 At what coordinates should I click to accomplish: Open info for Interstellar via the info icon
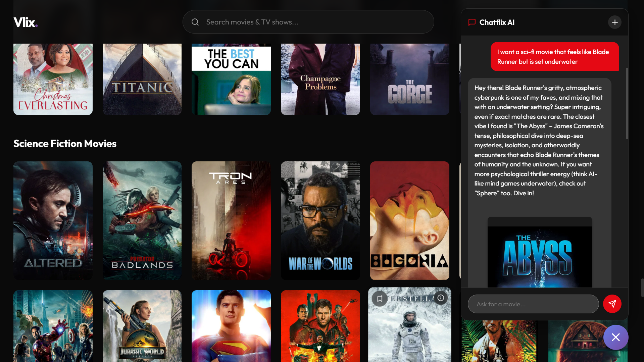(x=440, y=298)
